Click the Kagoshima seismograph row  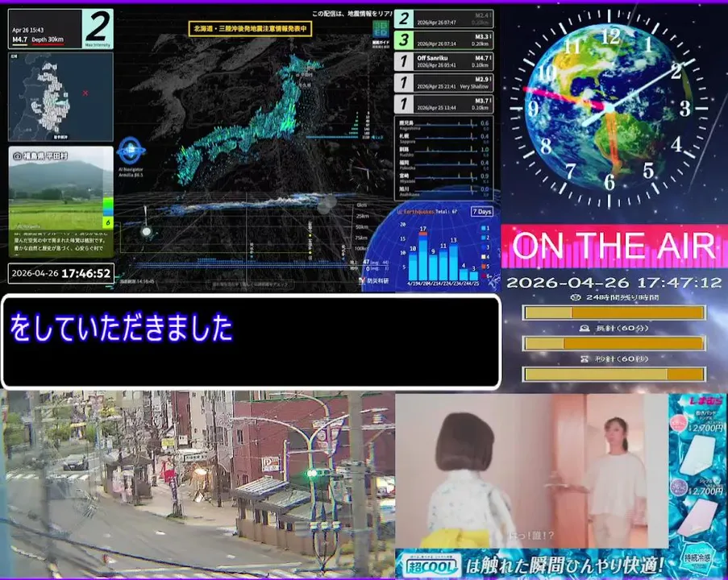click(443, 124)
